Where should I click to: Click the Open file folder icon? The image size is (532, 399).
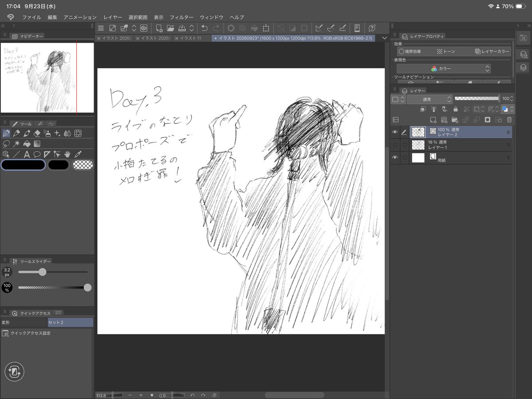[x=171, y=28]
